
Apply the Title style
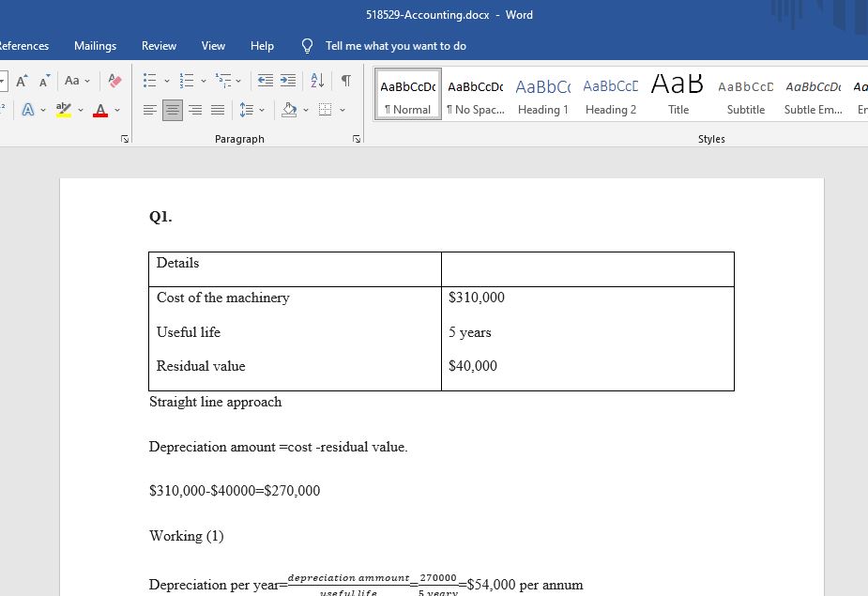(678, 94)
